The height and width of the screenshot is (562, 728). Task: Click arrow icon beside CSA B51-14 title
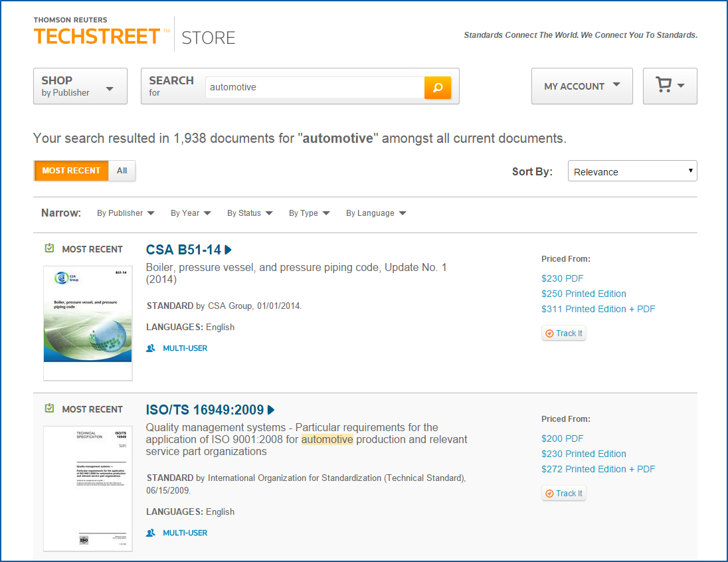coord(228,250)
